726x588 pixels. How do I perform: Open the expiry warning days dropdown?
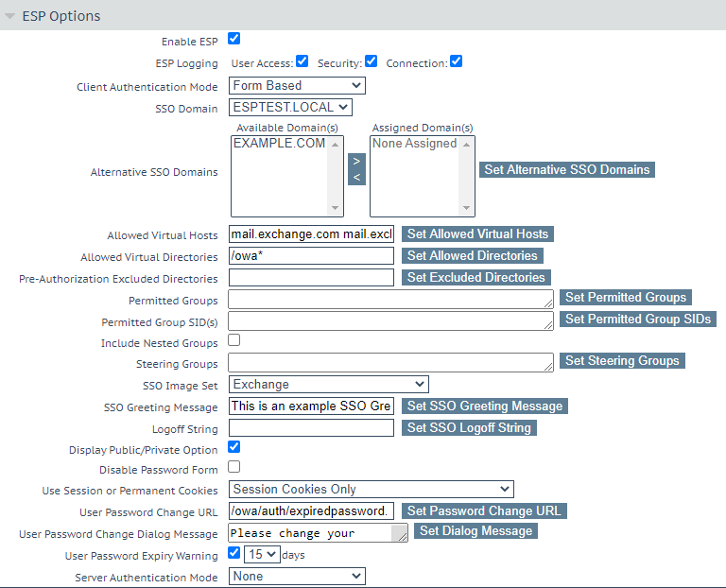click(262, 555)
